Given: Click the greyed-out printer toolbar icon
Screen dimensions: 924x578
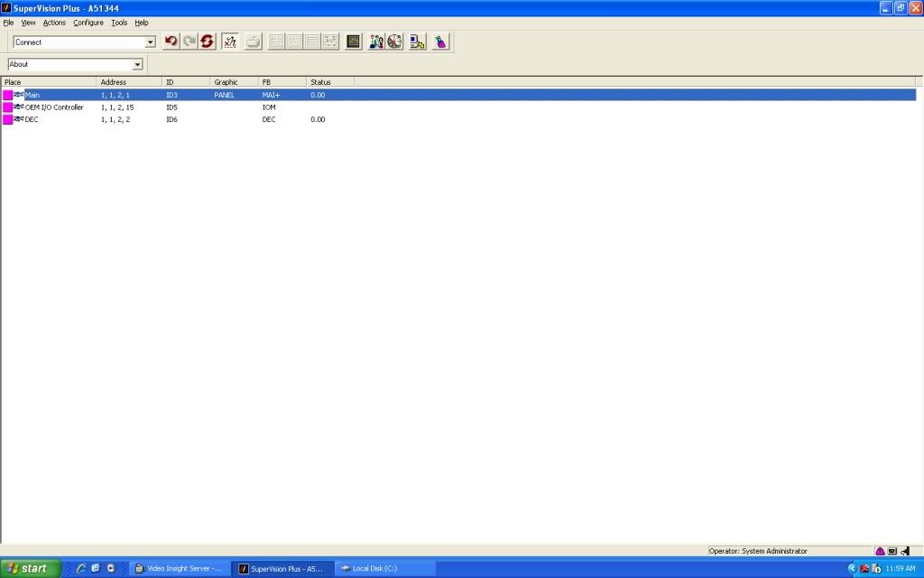Looking at the screenshot, I should point(253,42).
